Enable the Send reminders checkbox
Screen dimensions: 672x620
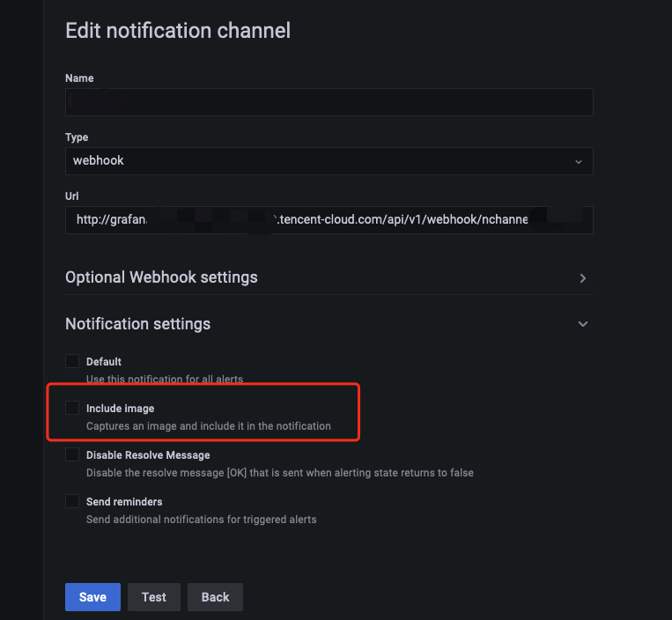[72, 501]
